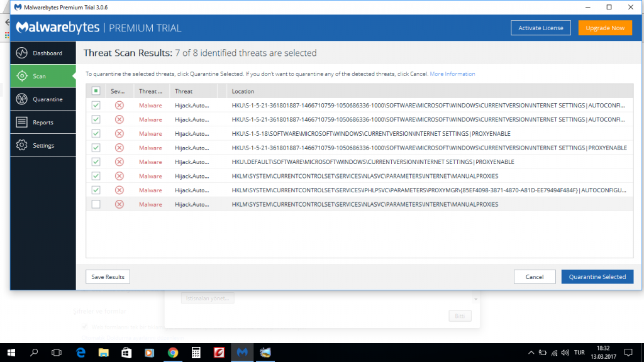Click severity icon of HKU\.DEFAULT row
Screen dimensions: 644x362
[119, 162]
